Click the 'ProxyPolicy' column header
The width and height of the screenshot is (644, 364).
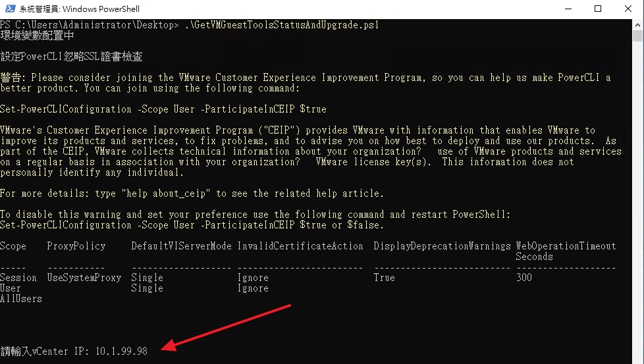point(76,246)
